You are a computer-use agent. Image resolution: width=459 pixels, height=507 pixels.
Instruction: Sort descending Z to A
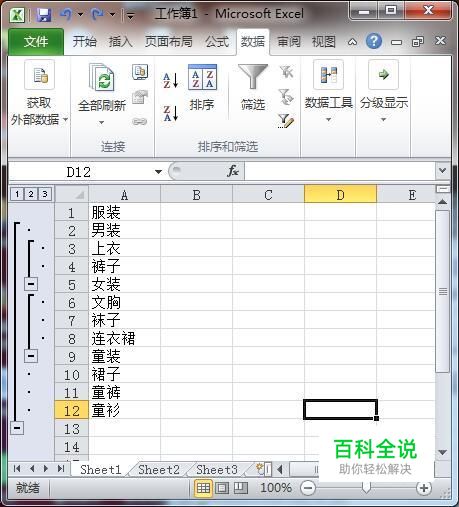click(x=170, y=113)
